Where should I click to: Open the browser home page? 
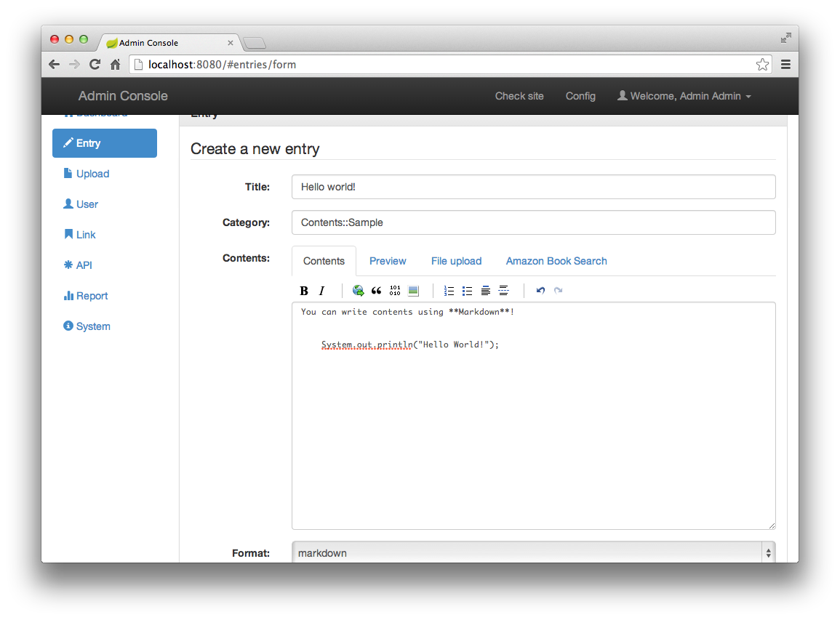(115, 65)
